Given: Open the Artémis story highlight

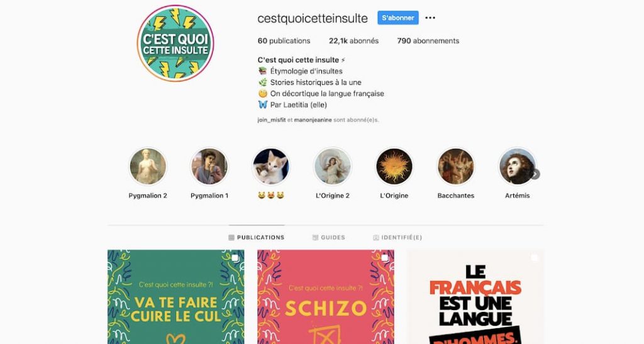Looking at the screenshot, I should coord(518,166).
